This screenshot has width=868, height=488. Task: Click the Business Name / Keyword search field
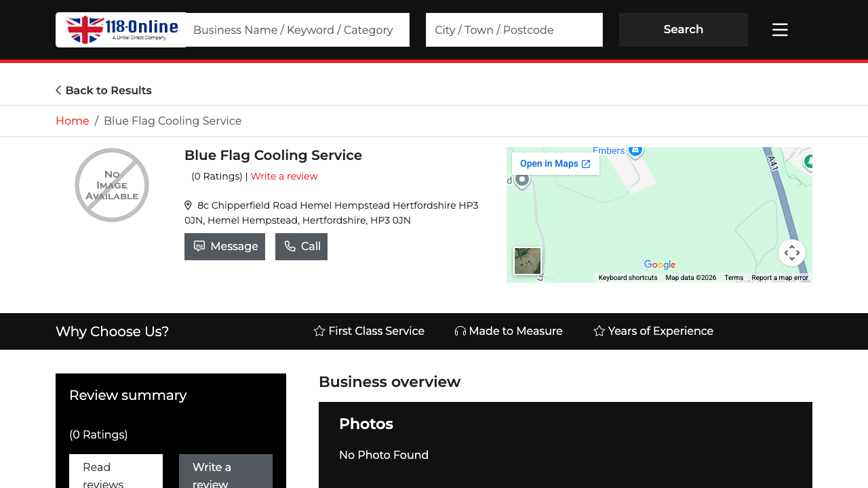coord(296,30)
